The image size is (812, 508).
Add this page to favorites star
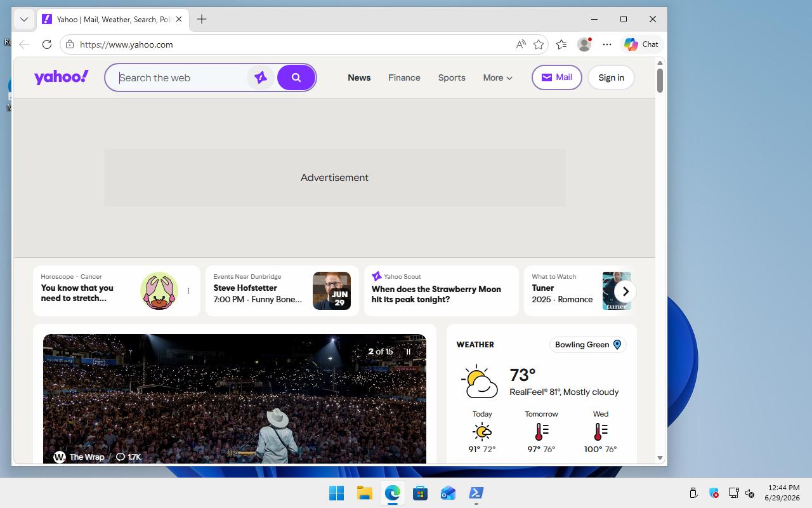(x=539, y=44)
